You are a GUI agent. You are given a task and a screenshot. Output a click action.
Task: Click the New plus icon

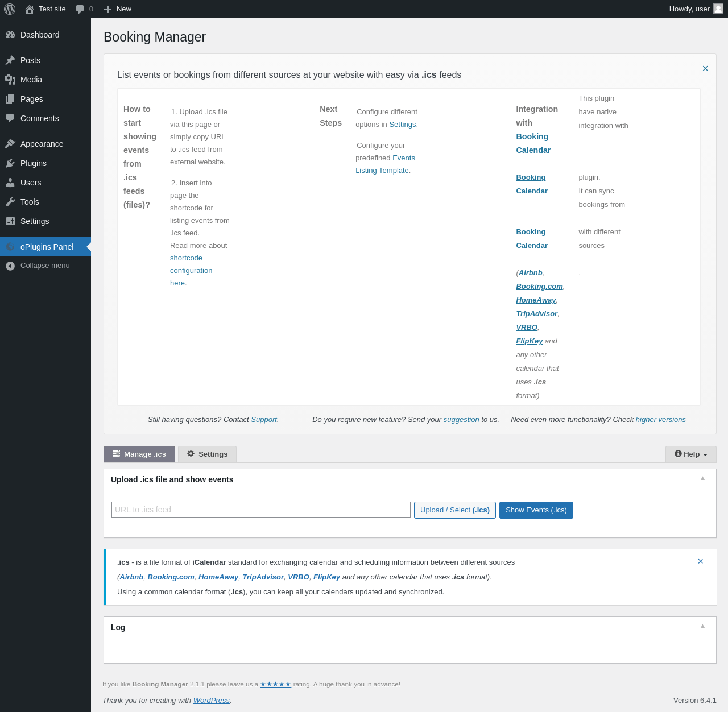[x=107, y=9]
